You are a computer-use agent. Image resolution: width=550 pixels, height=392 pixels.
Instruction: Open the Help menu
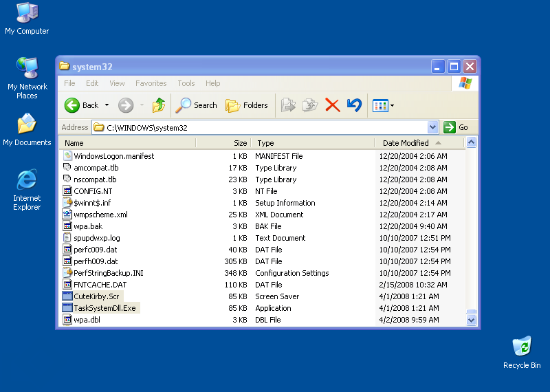coord(213,83)
